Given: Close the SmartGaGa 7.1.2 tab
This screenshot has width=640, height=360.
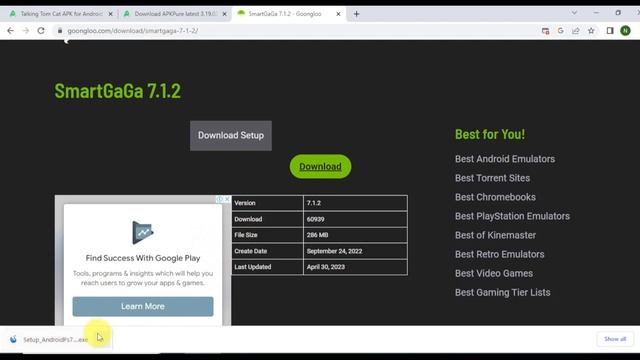Looking at the screenshot, I should pos(338,14).
